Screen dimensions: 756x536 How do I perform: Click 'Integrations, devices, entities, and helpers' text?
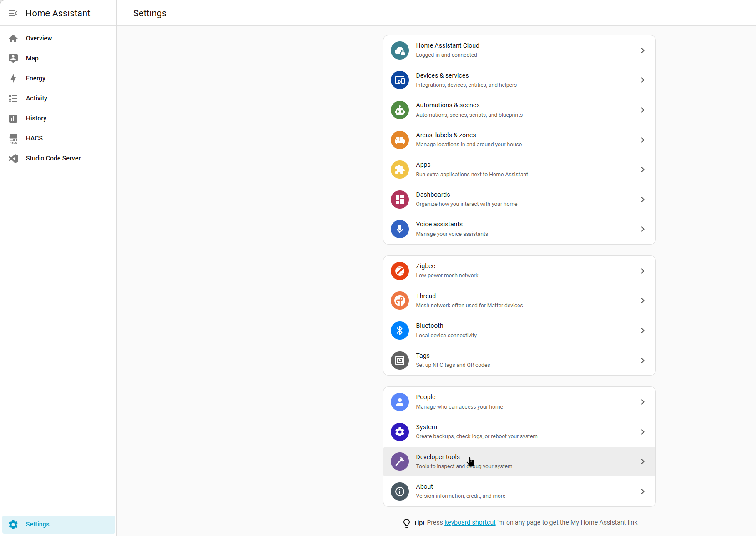point(466,85)
